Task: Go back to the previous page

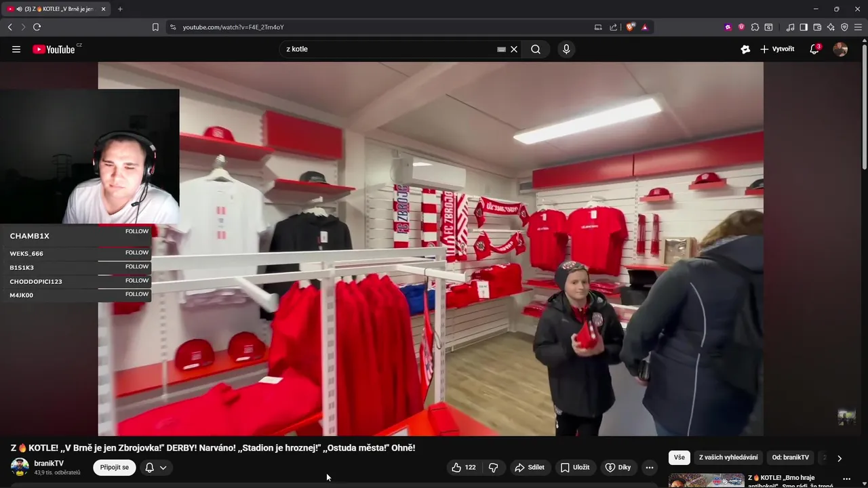Action: 9,27
